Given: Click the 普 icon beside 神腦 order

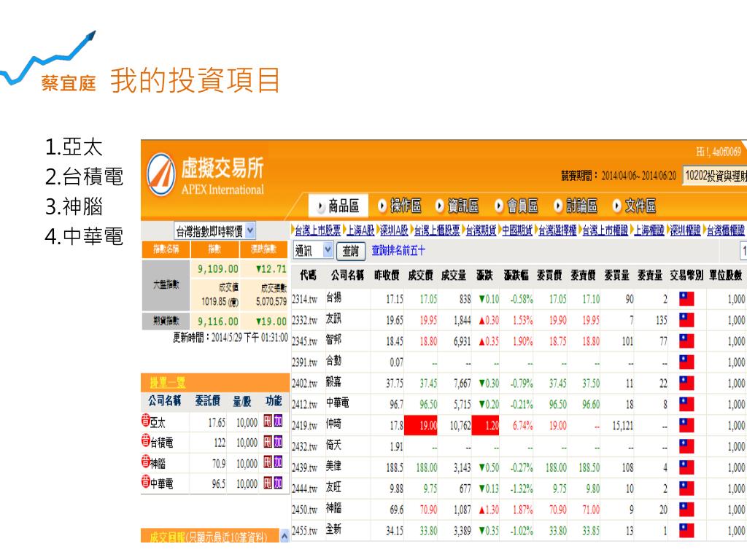Looking at the screenshot, I should point(146,461).
